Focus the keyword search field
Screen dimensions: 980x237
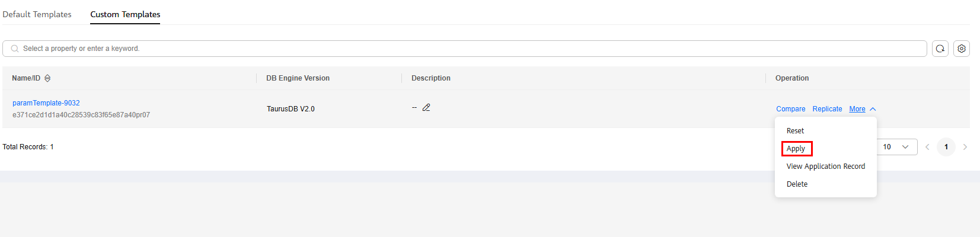[465, 49]
